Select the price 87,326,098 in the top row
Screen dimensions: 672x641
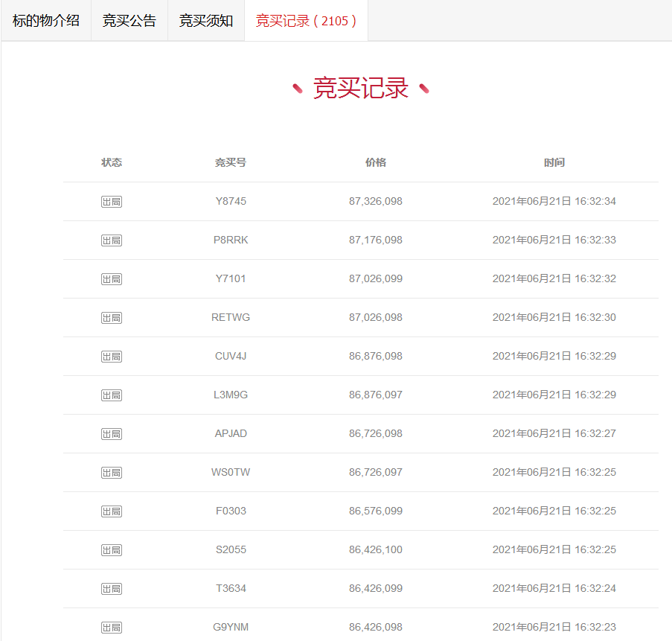[x=376, y=201]
